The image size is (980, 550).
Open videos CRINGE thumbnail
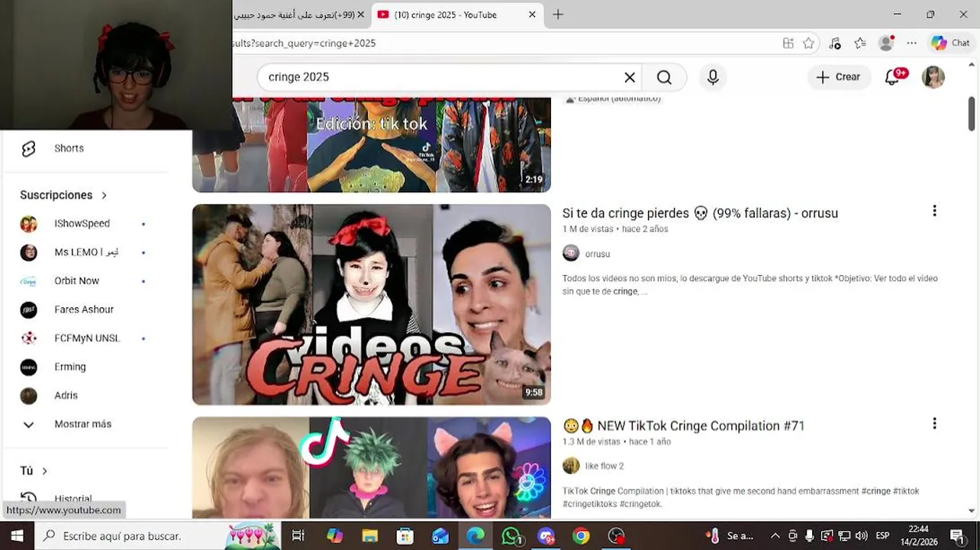(x=371, y=304)
